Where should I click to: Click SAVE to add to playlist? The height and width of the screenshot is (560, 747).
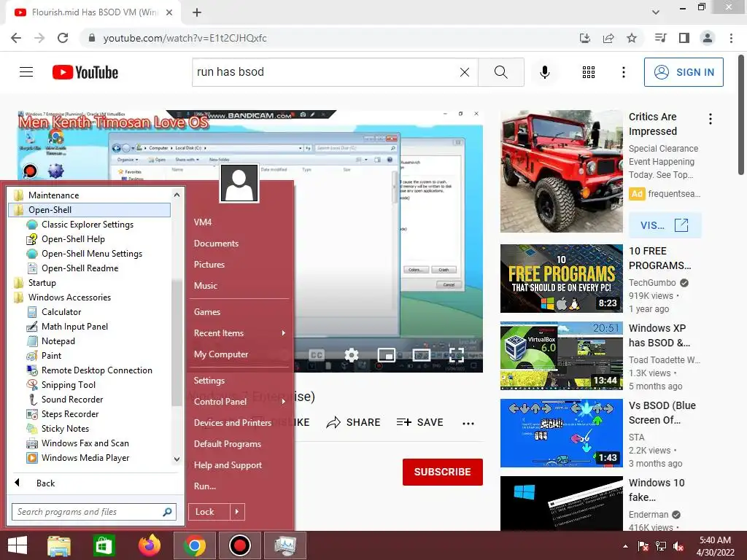pyautogui.click(x=419, y=422)
